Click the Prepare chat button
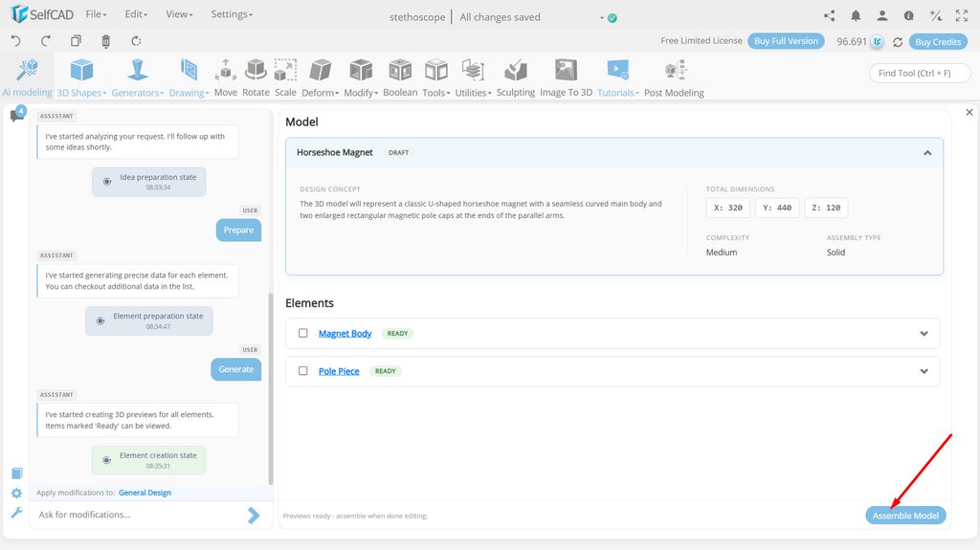The height and width of the screenshot is (550, 980). (x=238, y=230)
